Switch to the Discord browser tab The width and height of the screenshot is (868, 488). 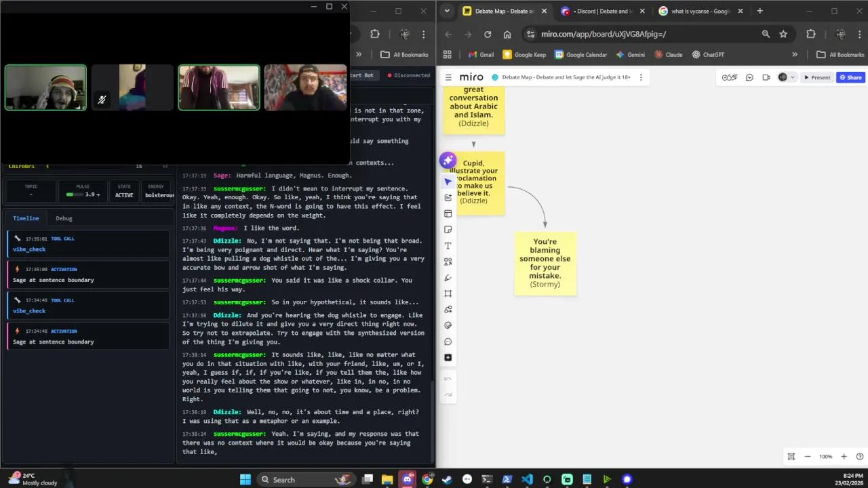coord(601,11)
